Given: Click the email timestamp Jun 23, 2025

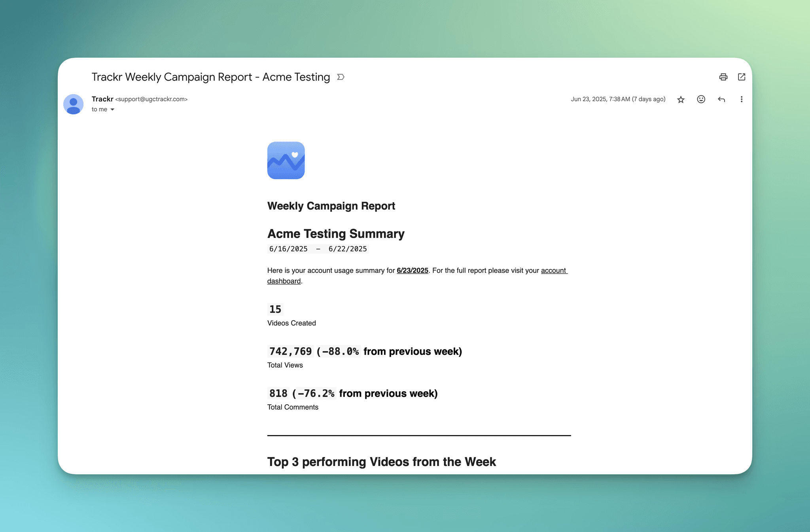Looking at the screenshot, I should point(618,99).
